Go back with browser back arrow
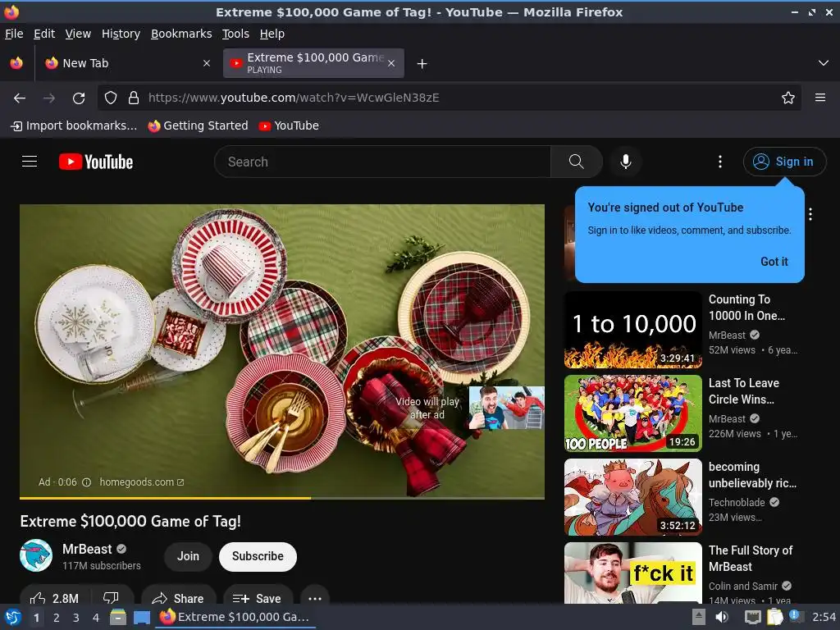Viewport: 840px width, 630px height. (20, 98)
